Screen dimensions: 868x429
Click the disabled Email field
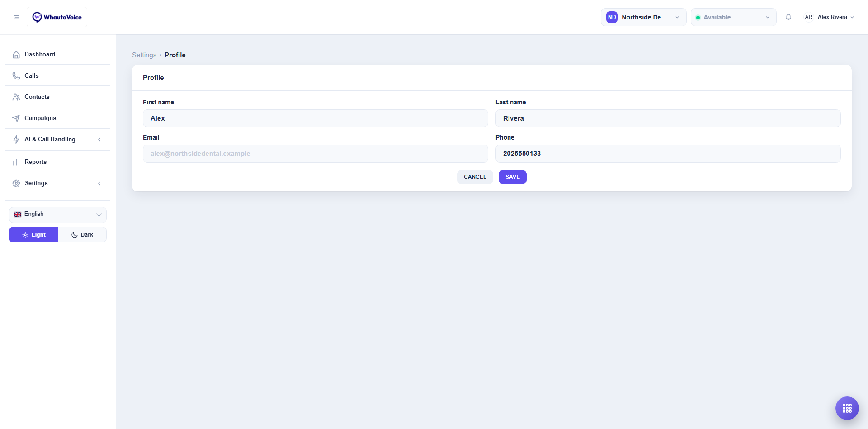click(316, 154)
